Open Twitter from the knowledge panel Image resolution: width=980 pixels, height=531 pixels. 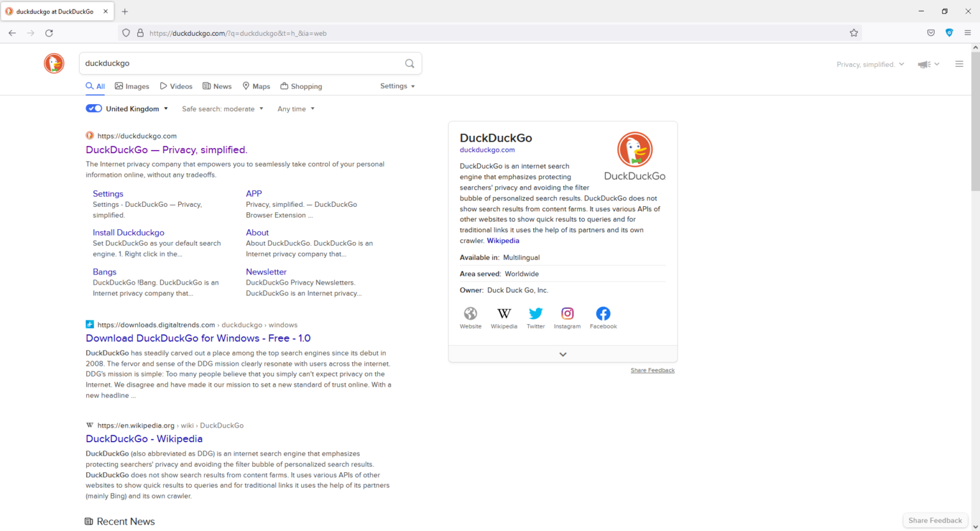tap(535, 313)
